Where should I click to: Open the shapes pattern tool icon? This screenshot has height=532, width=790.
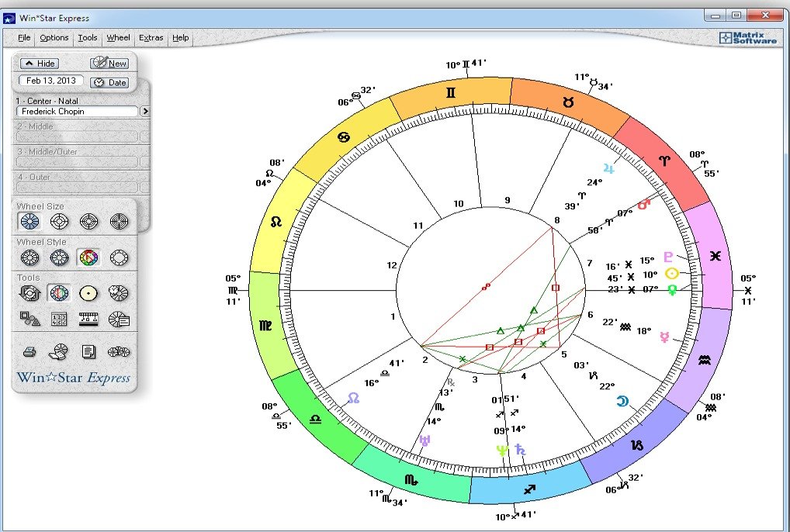(x=29, y=319)
